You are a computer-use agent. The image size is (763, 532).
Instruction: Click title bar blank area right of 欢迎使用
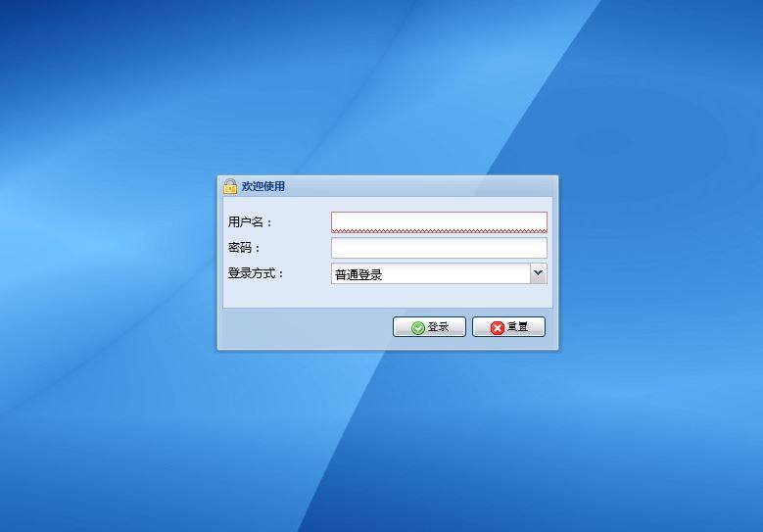421,186
